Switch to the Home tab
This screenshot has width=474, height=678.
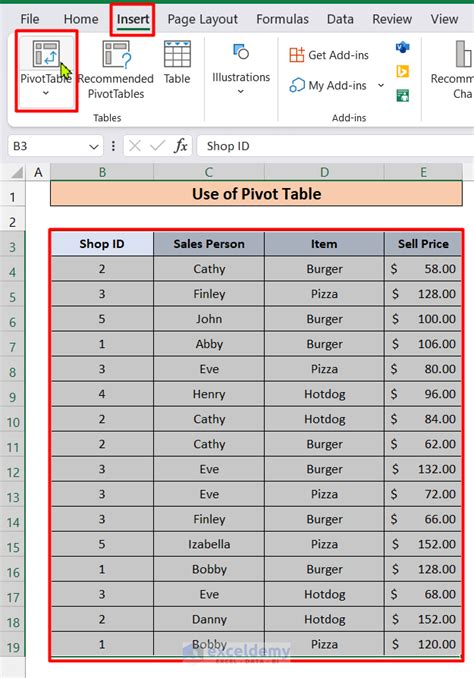click(x=81, y=19)
